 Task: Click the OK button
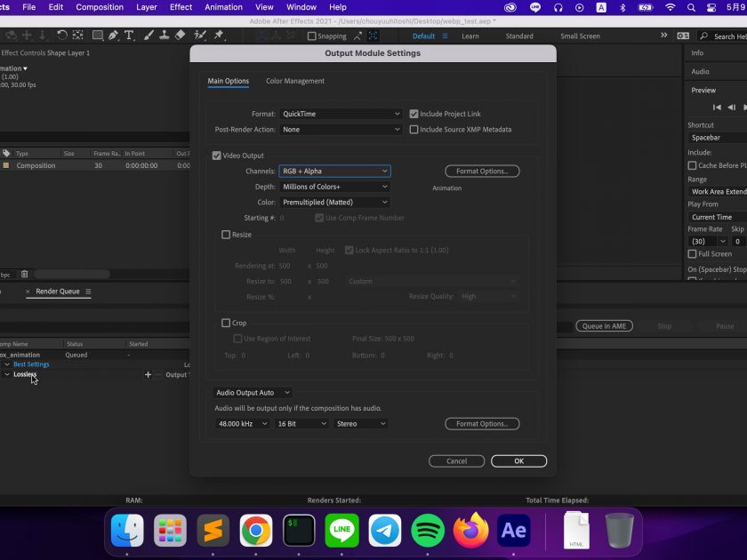pos(518,461)
